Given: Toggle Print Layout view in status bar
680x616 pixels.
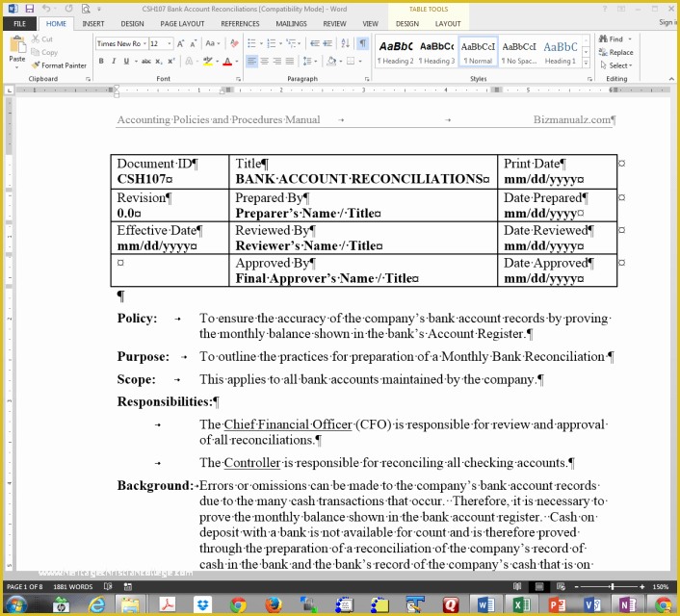Looking at the screenshot, I should (539, 586).
